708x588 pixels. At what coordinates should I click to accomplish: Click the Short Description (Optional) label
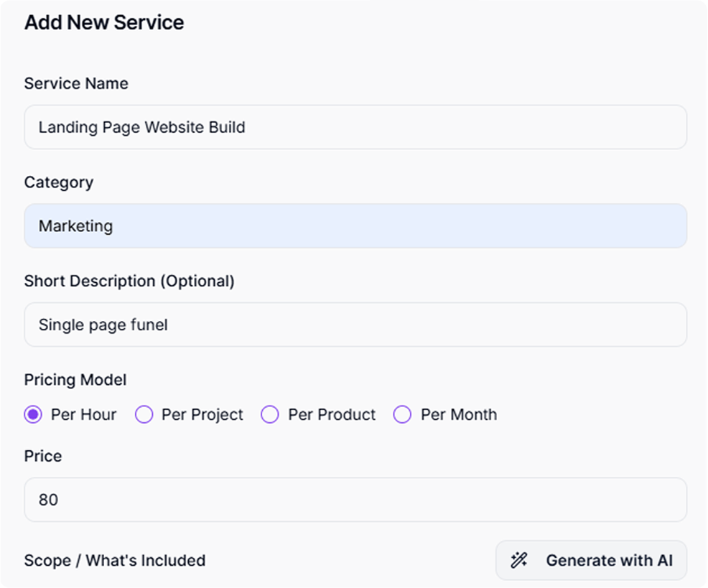point(129,281)
